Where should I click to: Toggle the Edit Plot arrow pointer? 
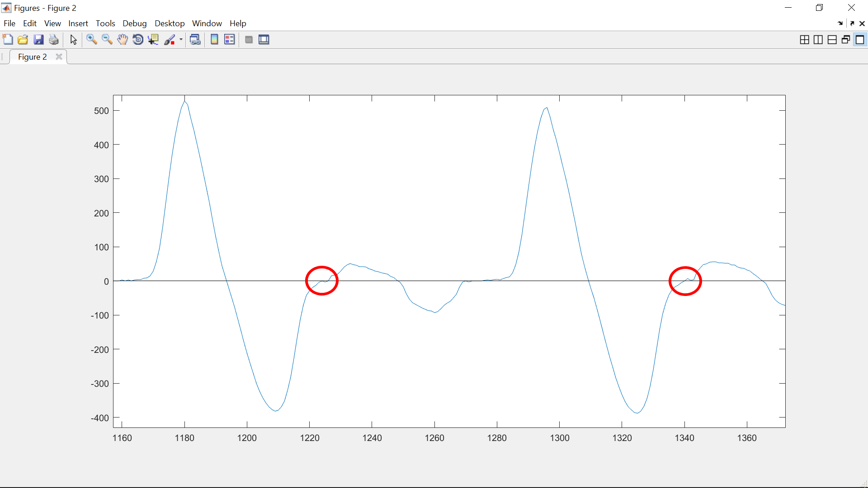click(73, 40)
